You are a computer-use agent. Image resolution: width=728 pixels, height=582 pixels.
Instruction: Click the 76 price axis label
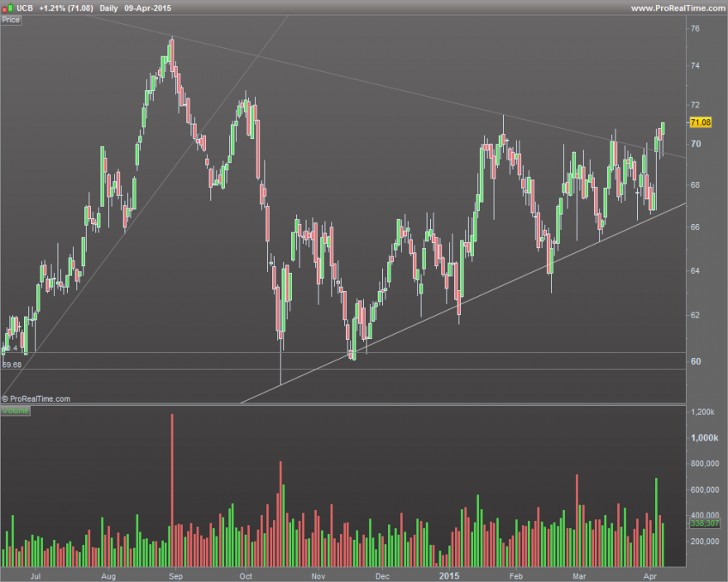pyautogui.click(x=695, y=29)
